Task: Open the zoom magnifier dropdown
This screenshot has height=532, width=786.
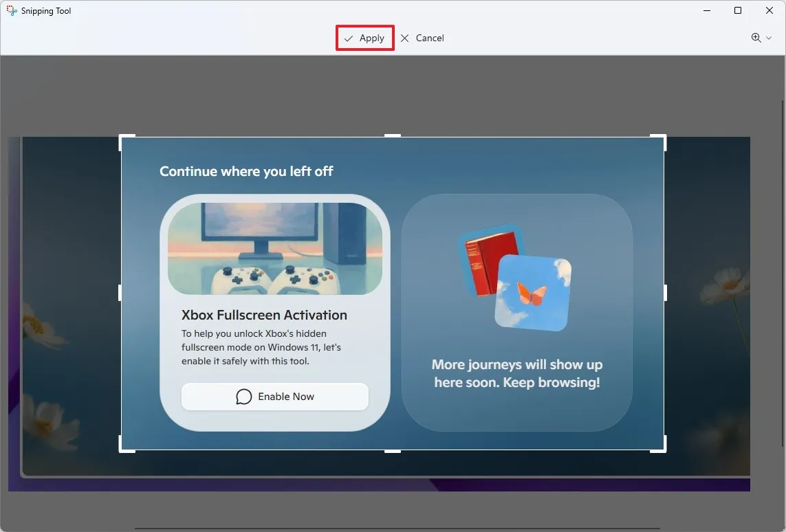Action: [761, 38]
